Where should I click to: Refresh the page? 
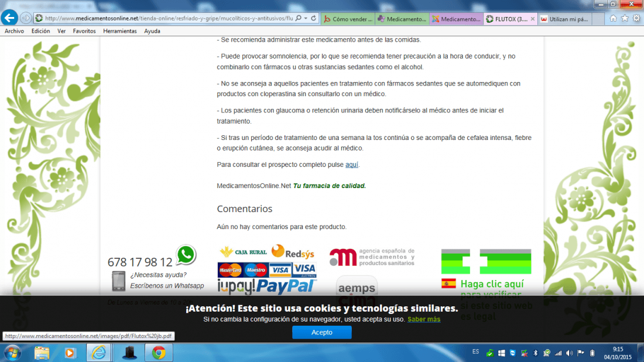coord(313,18)
